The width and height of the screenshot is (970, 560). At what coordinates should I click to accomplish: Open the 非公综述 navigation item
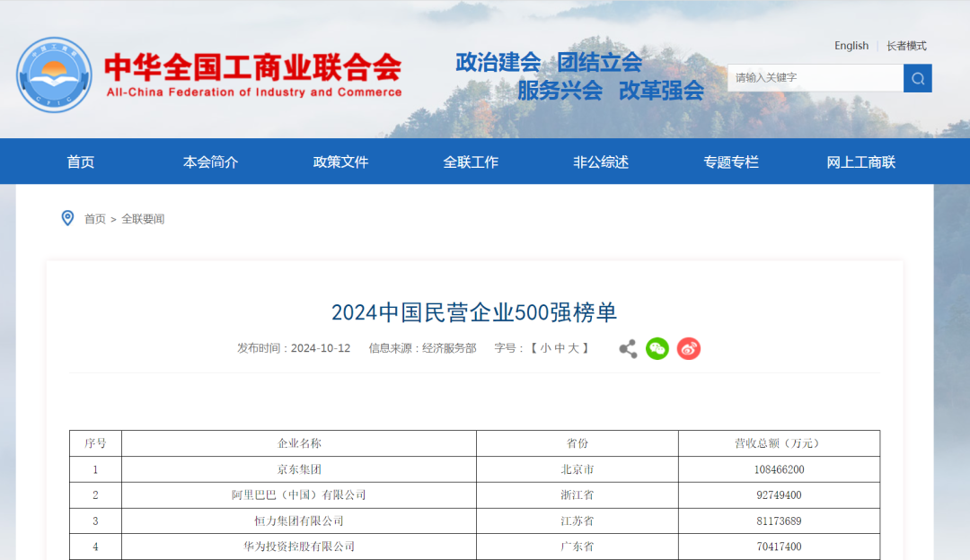[601, 162]
